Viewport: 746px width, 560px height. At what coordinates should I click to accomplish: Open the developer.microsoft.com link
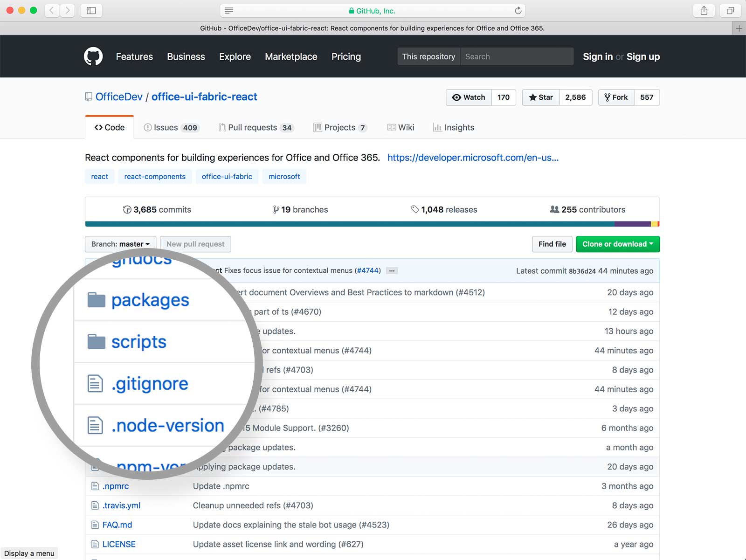point(473,158)
